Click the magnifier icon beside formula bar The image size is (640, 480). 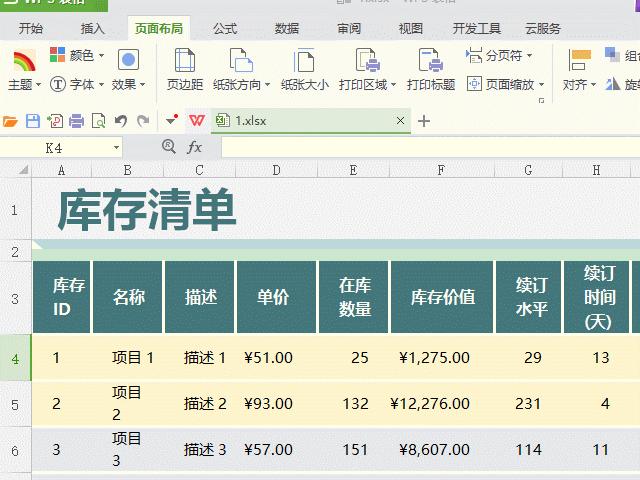(x=169, y=146)
